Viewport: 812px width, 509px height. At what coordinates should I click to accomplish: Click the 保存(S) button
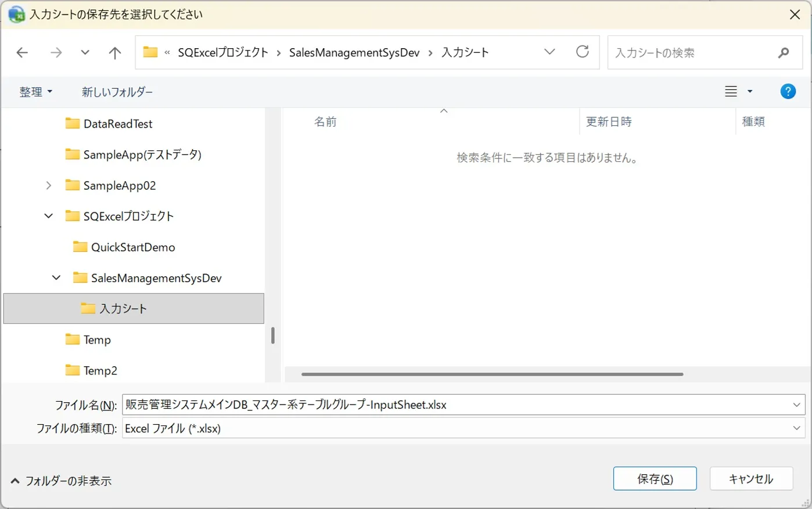pyautogui.click(x=655, y=479)
